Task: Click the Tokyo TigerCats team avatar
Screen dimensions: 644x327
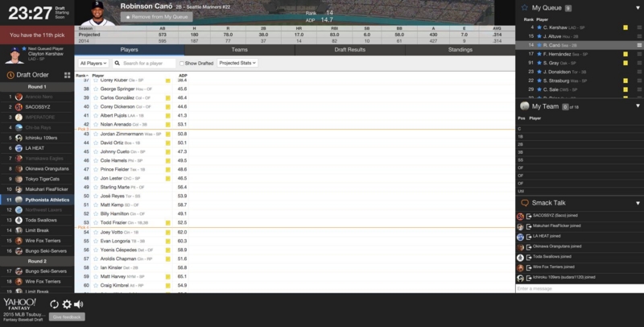Action: point(19,179)
